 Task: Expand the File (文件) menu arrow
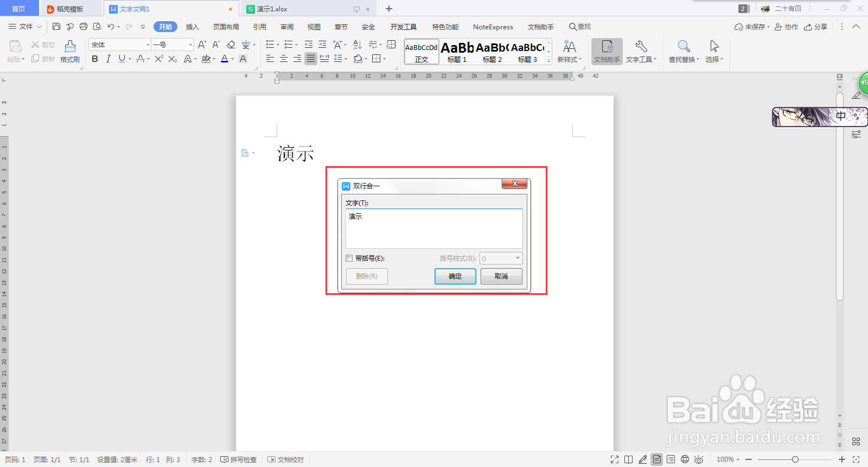click(39, 27)
